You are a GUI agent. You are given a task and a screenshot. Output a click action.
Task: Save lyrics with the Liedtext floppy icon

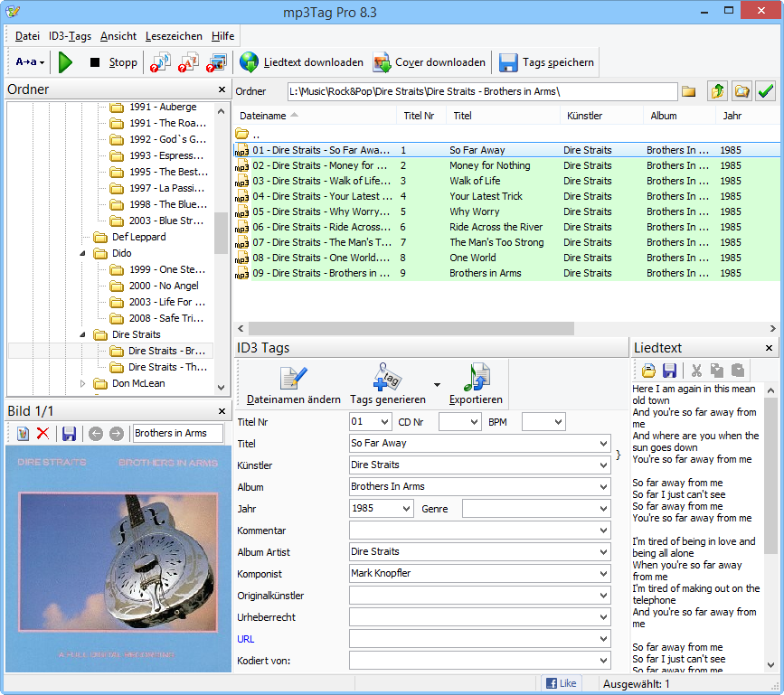(x=669, y=371)
